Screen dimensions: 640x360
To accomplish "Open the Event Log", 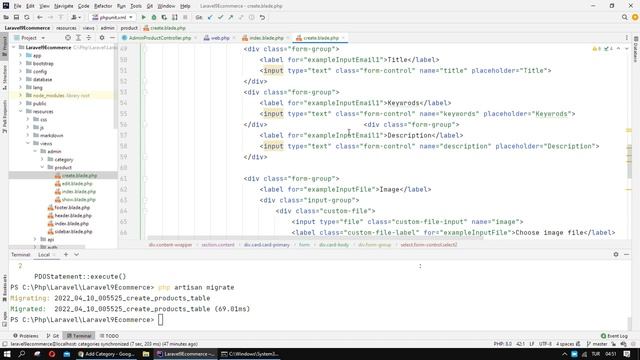I will (x=614, y=336).
